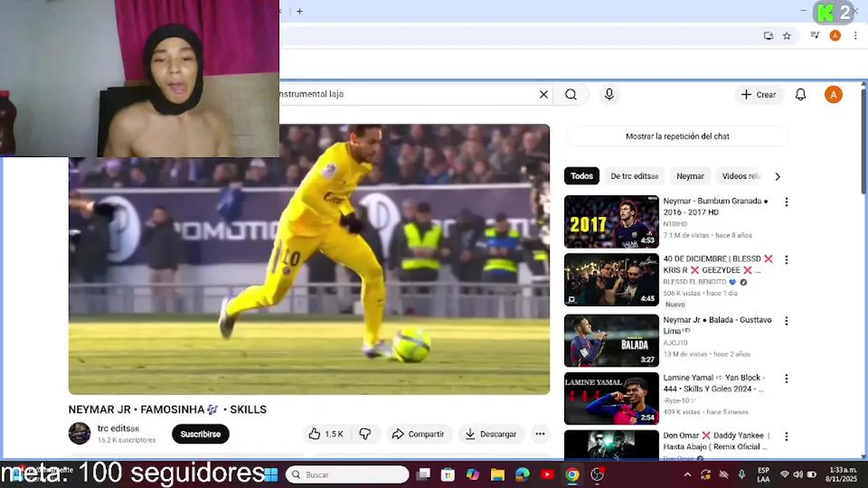Image resolution: width=868 pixels, height=488 pixels.
Task: Open the ESP LAA language switcher
Action: (x=764, y=474)
